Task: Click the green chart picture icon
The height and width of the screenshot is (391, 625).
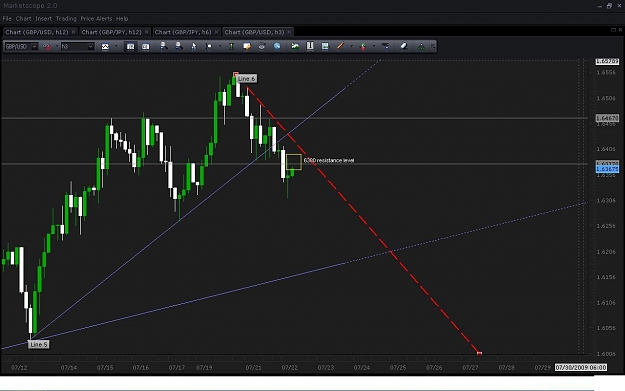Action: [295, 47]
